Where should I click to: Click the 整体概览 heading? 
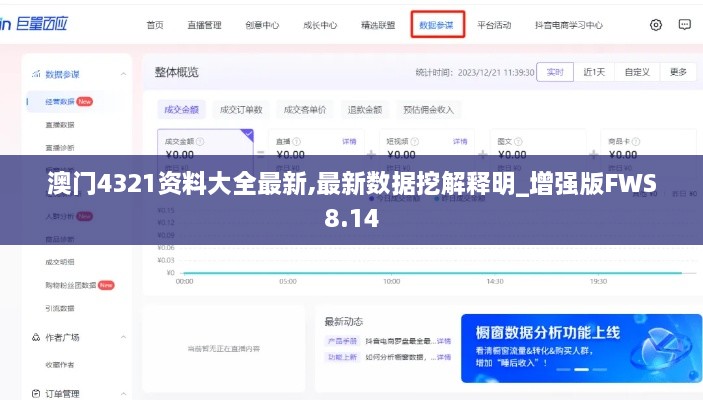click(177, 72)
